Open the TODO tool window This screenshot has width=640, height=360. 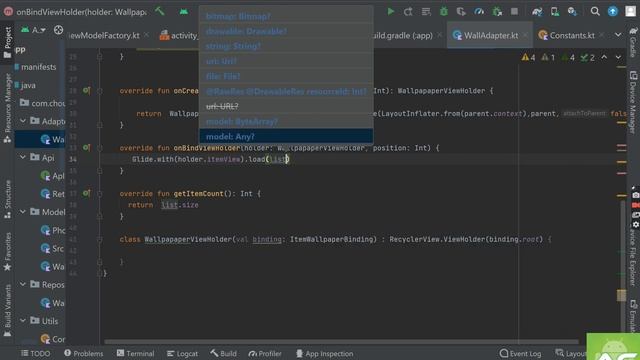pos(36,353)
